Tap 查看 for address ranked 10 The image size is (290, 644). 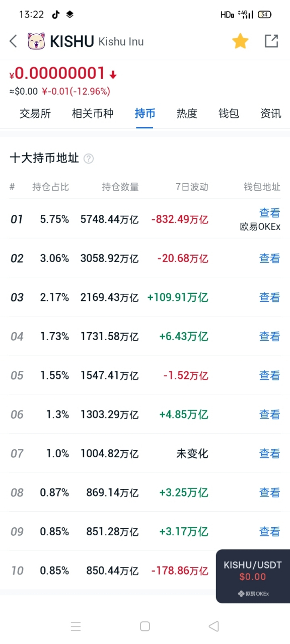(269, 571)
